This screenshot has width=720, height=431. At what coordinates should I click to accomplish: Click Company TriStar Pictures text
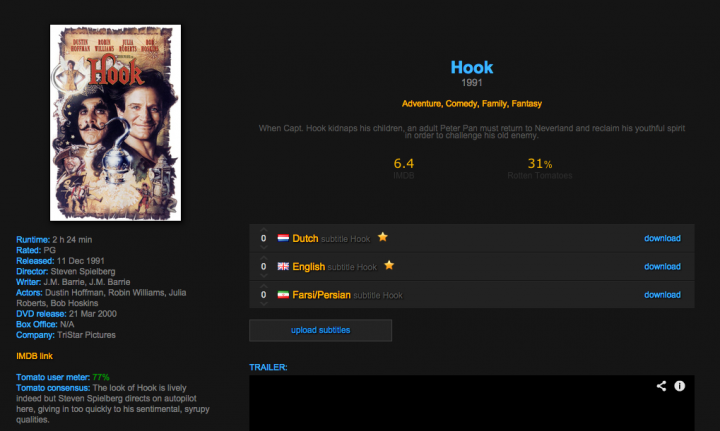66,335
